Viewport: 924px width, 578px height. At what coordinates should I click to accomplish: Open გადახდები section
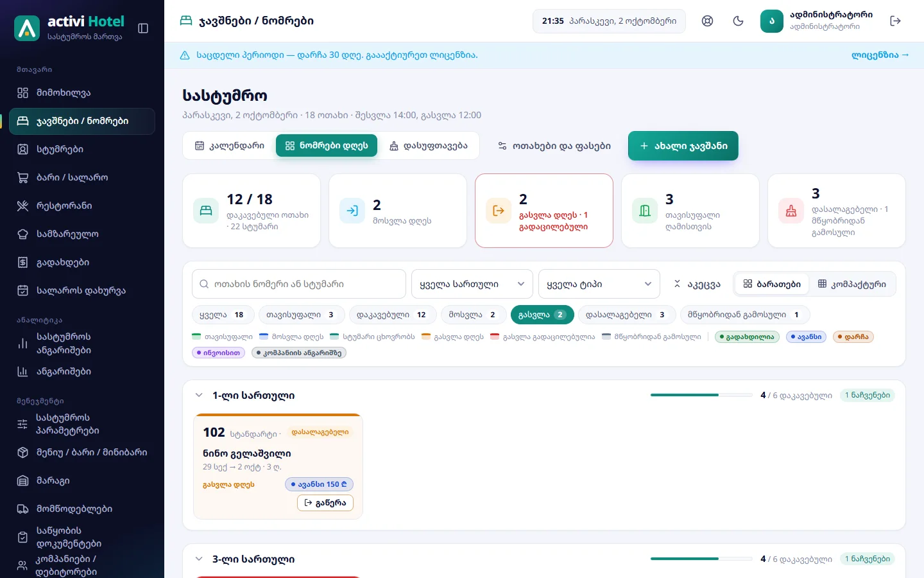tap(82, 262)
